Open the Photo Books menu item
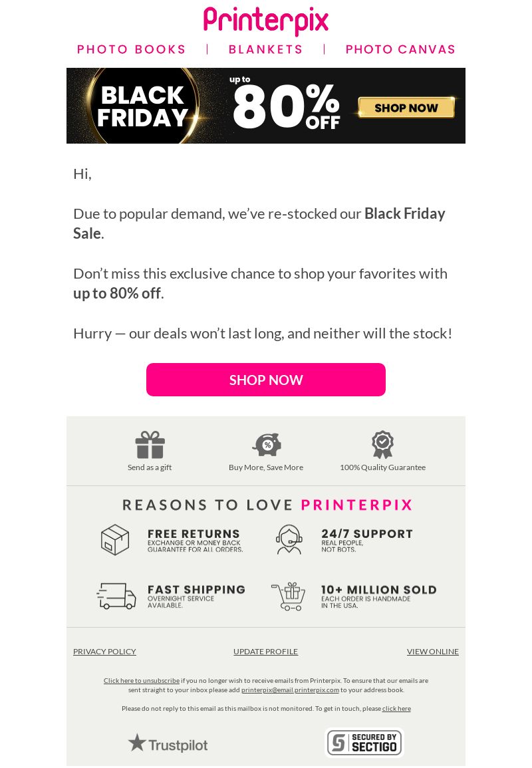Viewport: 532px width, 768px height. click(x=131, y=49)
